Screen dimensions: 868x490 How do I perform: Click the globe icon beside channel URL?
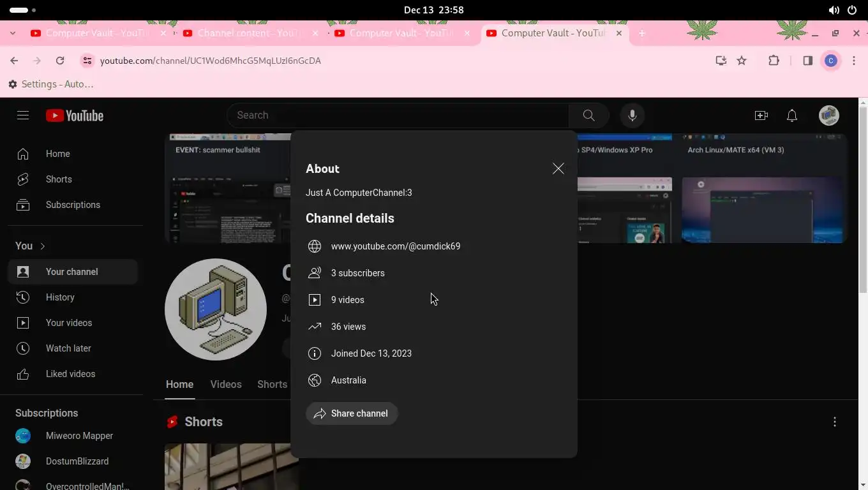point(315,246)
